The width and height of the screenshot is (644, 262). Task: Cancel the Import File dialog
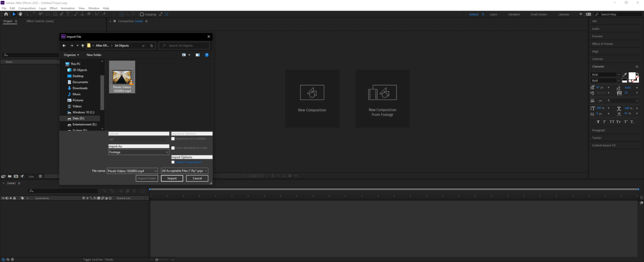[x=197, y=178]
